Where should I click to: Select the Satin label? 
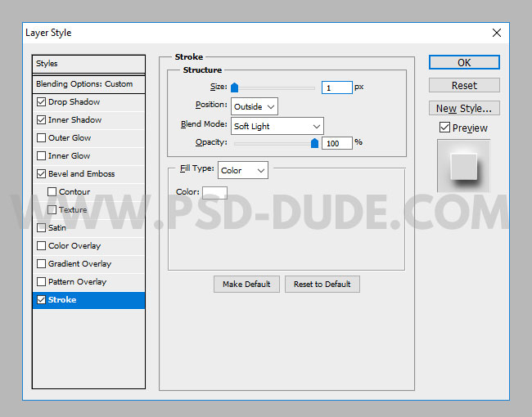click(57, 227)
